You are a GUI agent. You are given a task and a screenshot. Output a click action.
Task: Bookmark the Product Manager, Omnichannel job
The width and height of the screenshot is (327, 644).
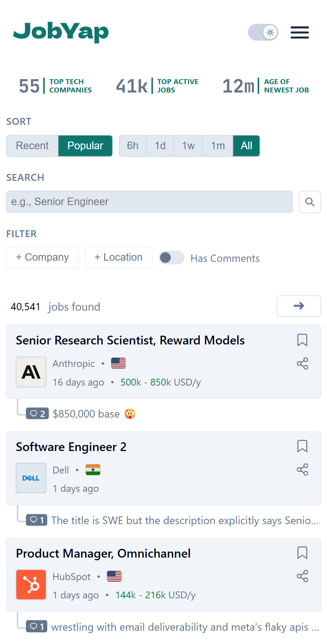point(302,553)
